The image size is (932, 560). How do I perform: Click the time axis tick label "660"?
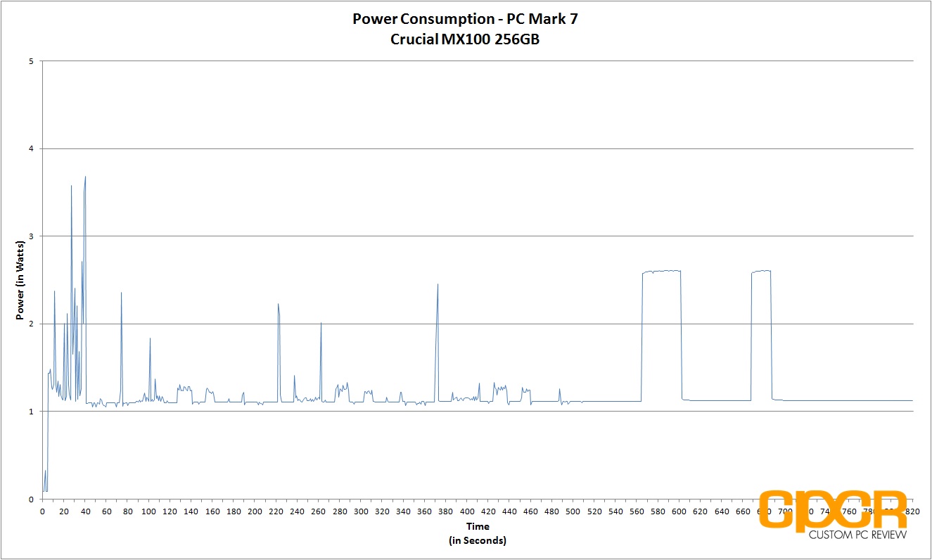pyautogui.click(x=743, y=511)
